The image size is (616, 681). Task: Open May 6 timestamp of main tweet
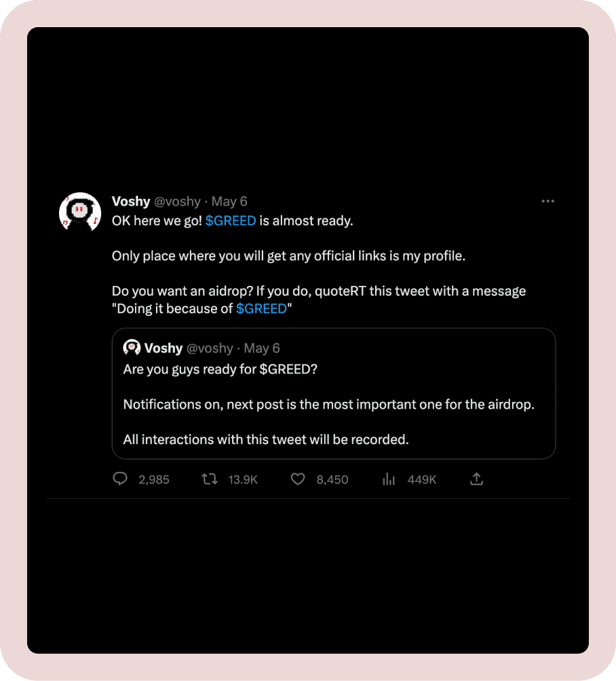pos(229,202)
